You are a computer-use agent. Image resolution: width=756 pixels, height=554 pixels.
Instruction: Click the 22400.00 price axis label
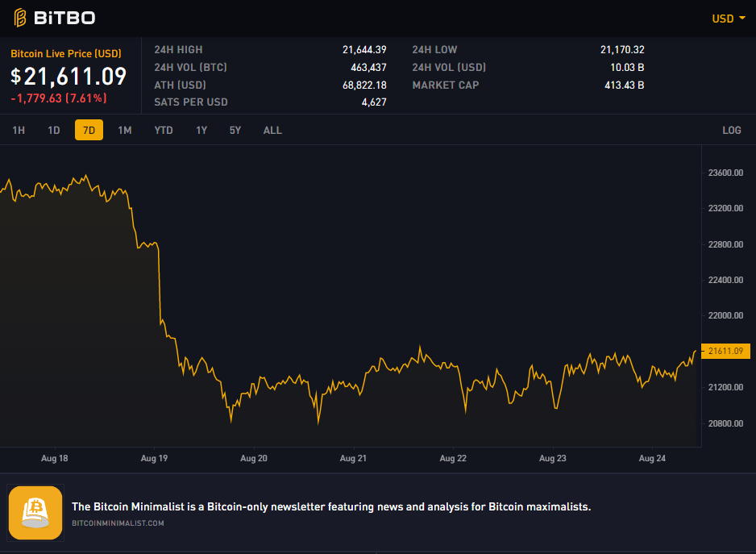(725, 280)
